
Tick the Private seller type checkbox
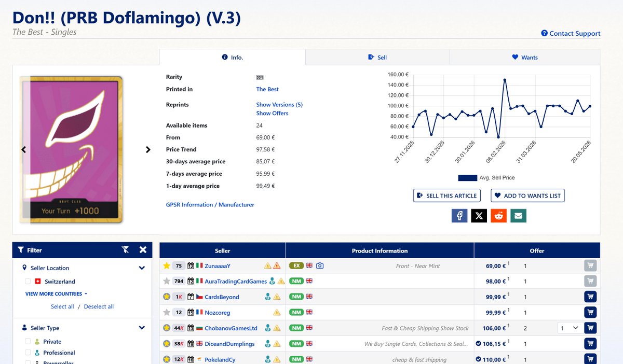click(x=28, y=342)
